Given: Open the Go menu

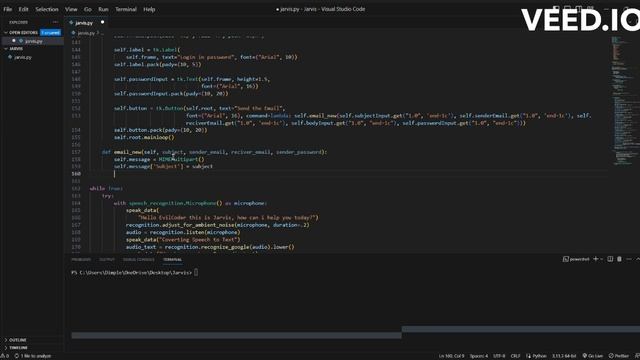Looking at the screenshot, I should [88, 9].
